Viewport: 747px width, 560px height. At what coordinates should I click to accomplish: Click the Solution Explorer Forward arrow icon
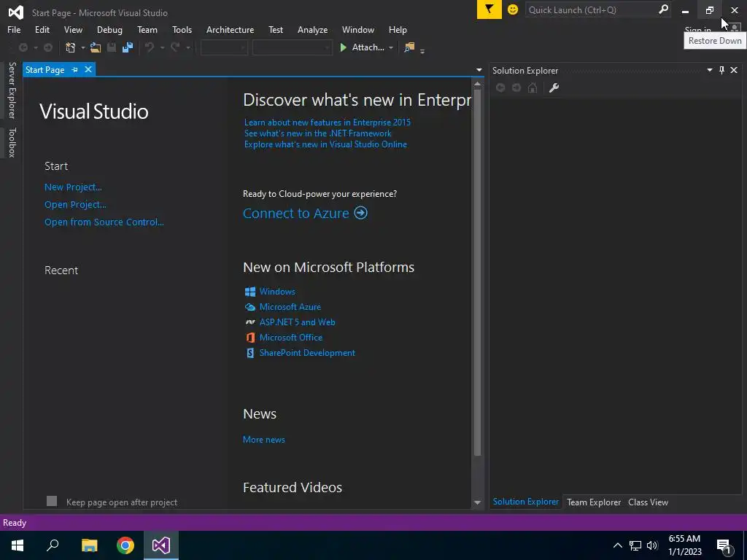(516, 87)
